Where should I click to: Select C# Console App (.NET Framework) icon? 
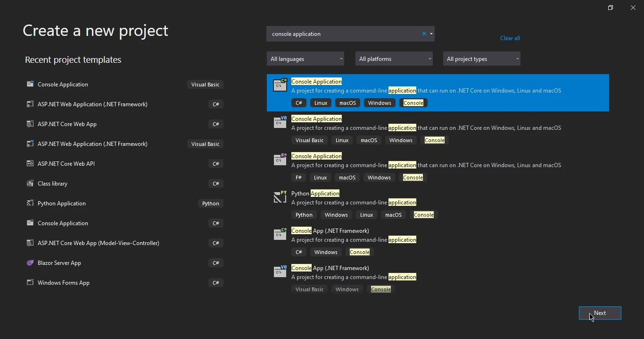pos(280,234)
